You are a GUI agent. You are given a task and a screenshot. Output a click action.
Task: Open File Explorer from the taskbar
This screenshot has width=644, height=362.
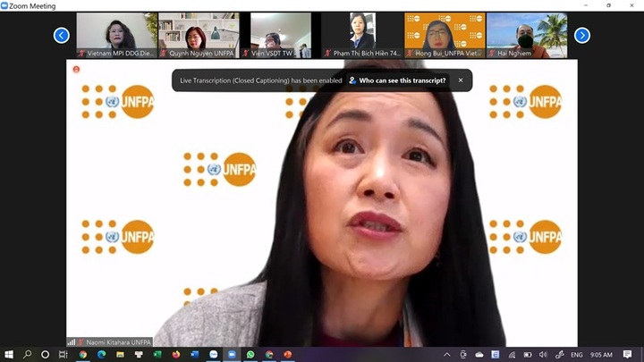point(120,354)
